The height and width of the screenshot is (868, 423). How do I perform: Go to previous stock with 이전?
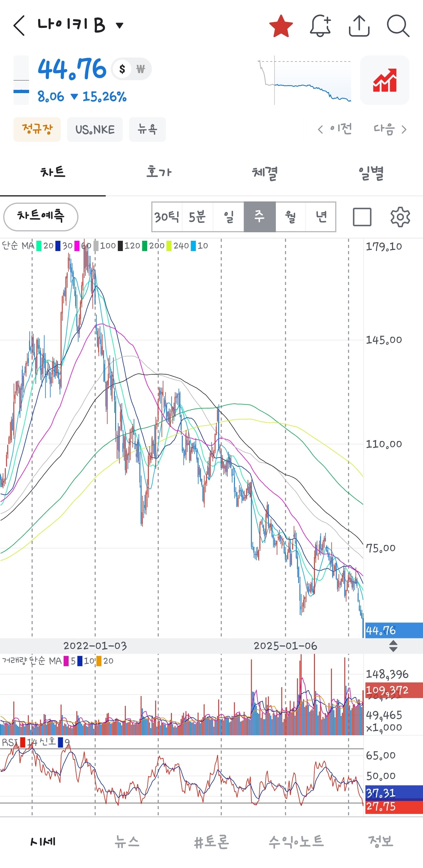(335, 129)
